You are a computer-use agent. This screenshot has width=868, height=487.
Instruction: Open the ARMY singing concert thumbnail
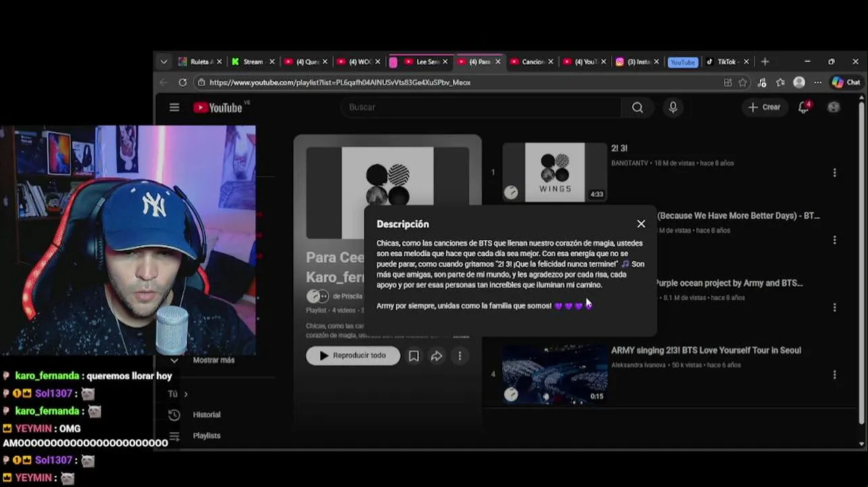[x=554, y=374]
